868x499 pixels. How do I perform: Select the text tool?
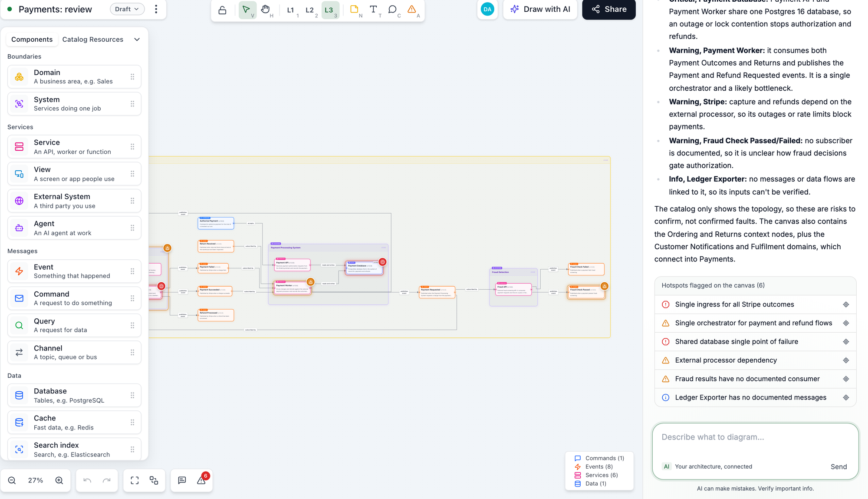374,10
